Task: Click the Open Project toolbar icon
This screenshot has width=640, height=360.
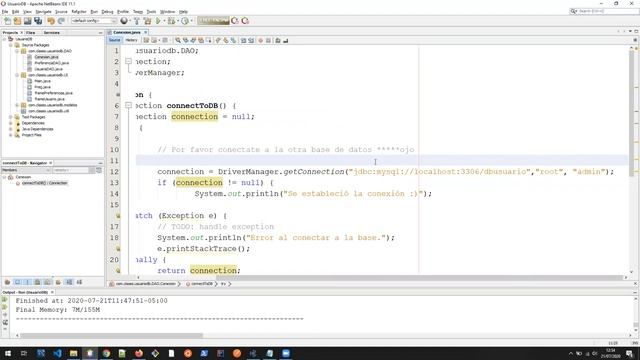Action: (27, 21)
